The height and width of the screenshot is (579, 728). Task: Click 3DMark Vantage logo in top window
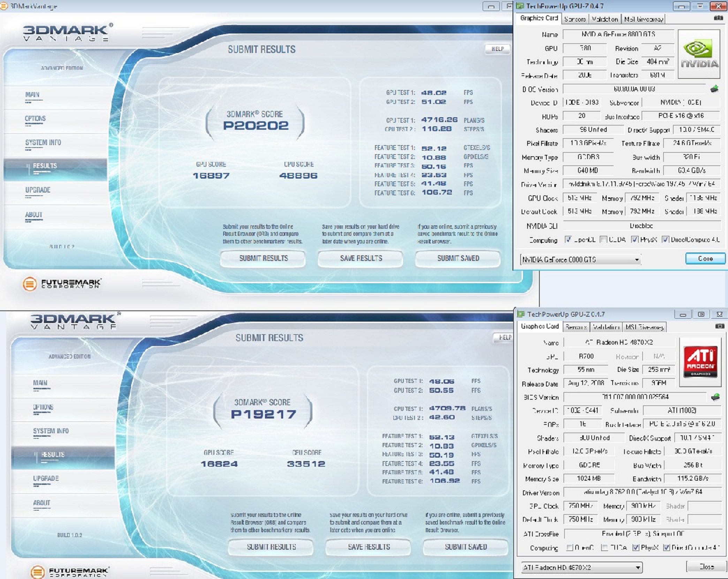pos(68,33)
